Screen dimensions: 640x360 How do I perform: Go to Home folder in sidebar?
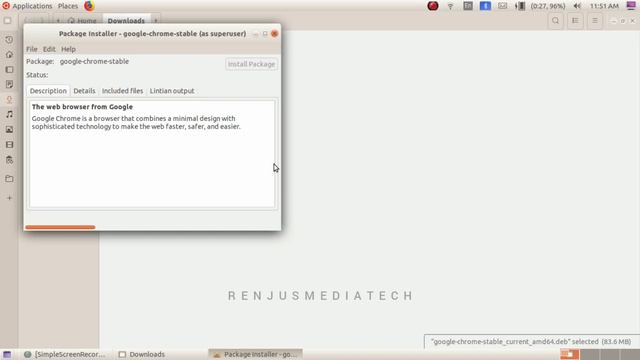(9, 55)
